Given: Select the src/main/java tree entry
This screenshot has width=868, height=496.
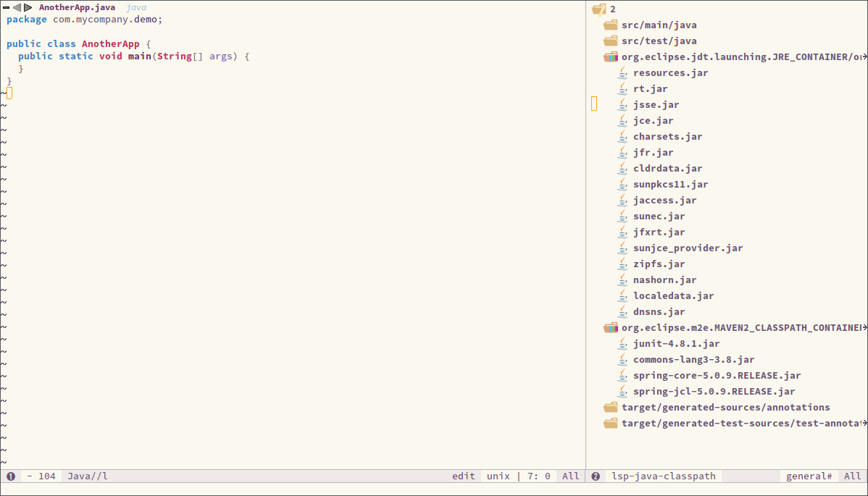Looking at the screenshot, I should [x=659, y=25].
